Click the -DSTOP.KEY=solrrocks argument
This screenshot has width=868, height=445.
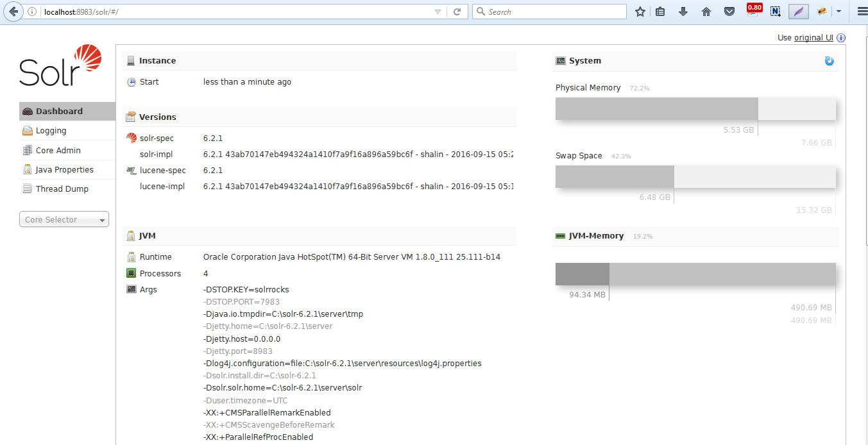[x=246, y=290]
